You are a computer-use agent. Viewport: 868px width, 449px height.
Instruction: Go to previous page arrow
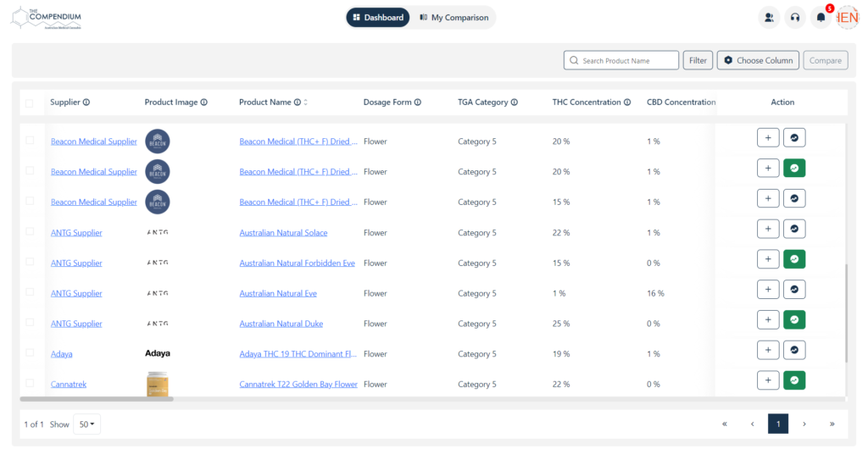[x=753, y=424]
